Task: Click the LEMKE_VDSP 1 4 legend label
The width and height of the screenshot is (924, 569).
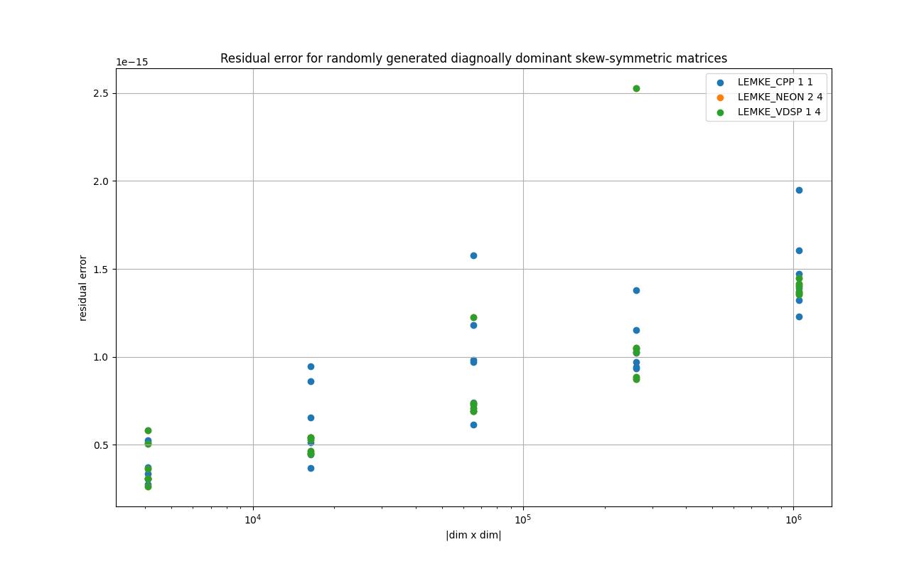Action: [x=779, y=112]
